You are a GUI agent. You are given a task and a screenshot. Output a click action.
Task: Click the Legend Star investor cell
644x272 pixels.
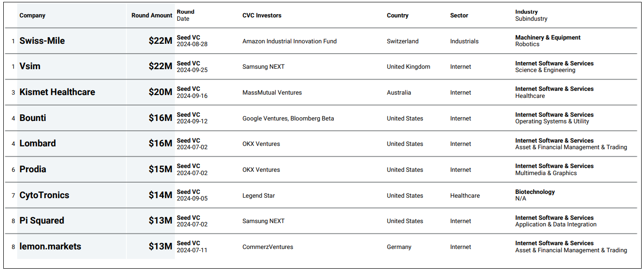point(259,196)
